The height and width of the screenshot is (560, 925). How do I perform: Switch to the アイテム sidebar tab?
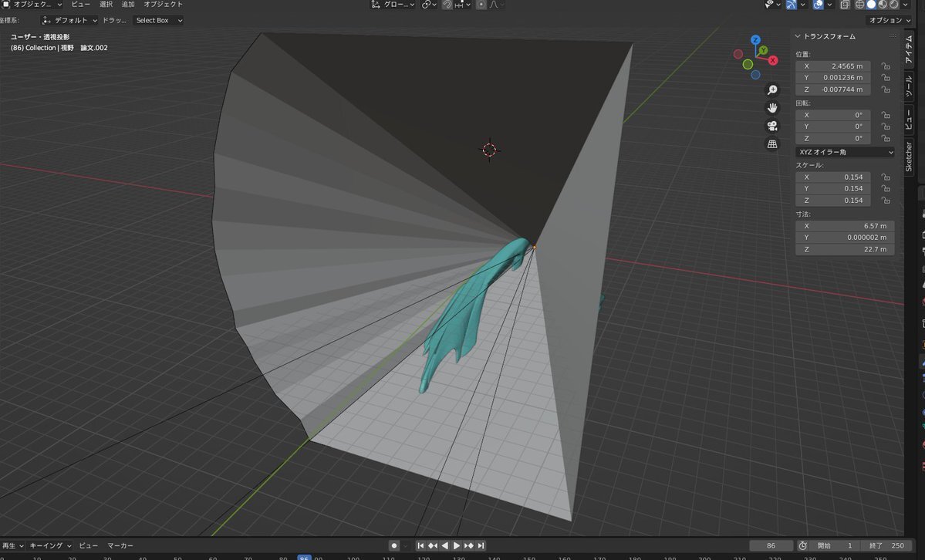(x=909, y=49)
